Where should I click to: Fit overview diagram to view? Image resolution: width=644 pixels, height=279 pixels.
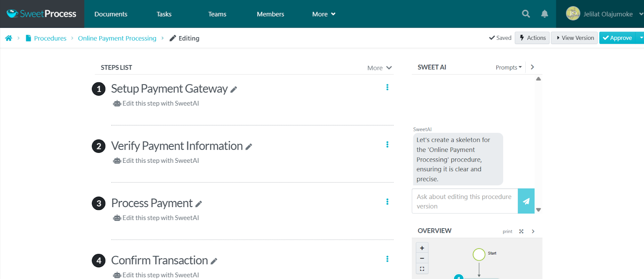tap(422, 269)
